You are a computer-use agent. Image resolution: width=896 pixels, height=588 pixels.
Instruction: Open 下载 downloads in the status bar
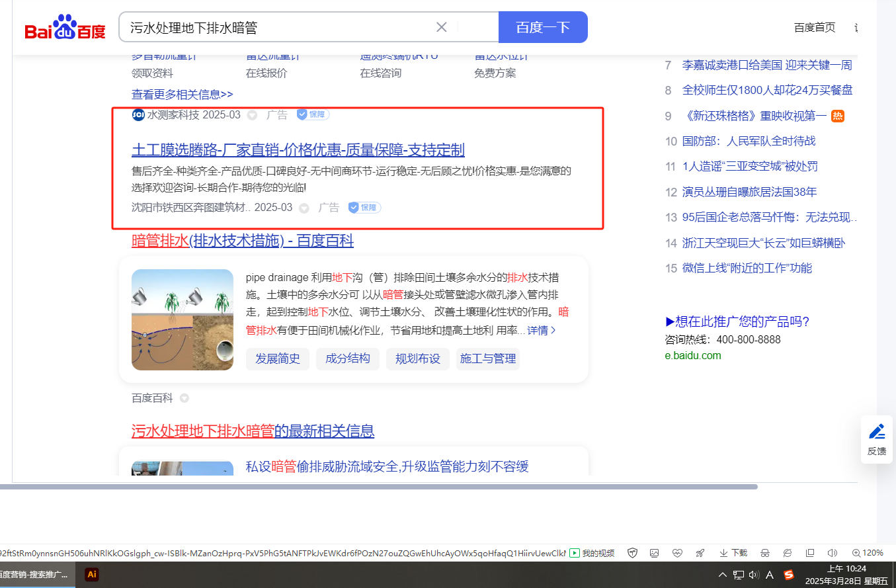pos(733,553)
